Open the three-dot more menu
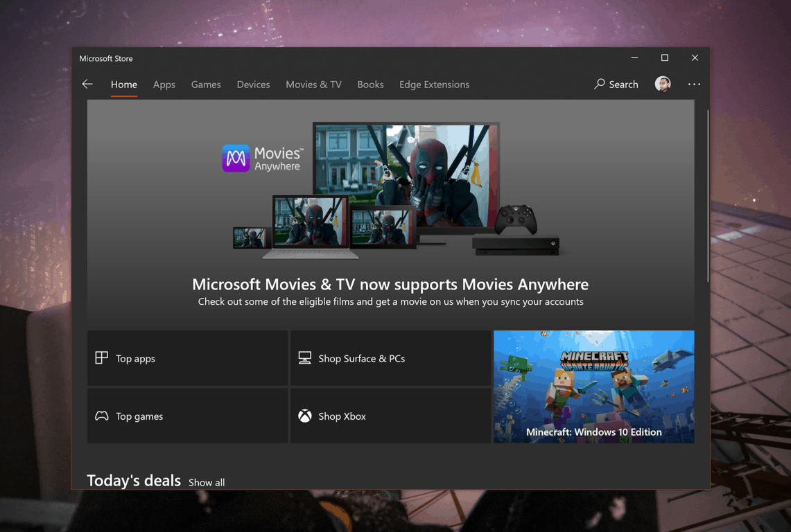791x532 pixels. tap(694, 85)
